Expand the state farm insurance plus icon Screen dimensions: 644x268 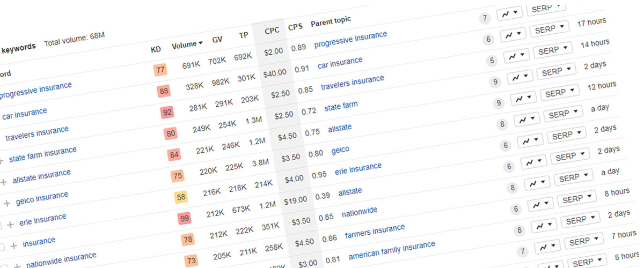pos(1,160)
